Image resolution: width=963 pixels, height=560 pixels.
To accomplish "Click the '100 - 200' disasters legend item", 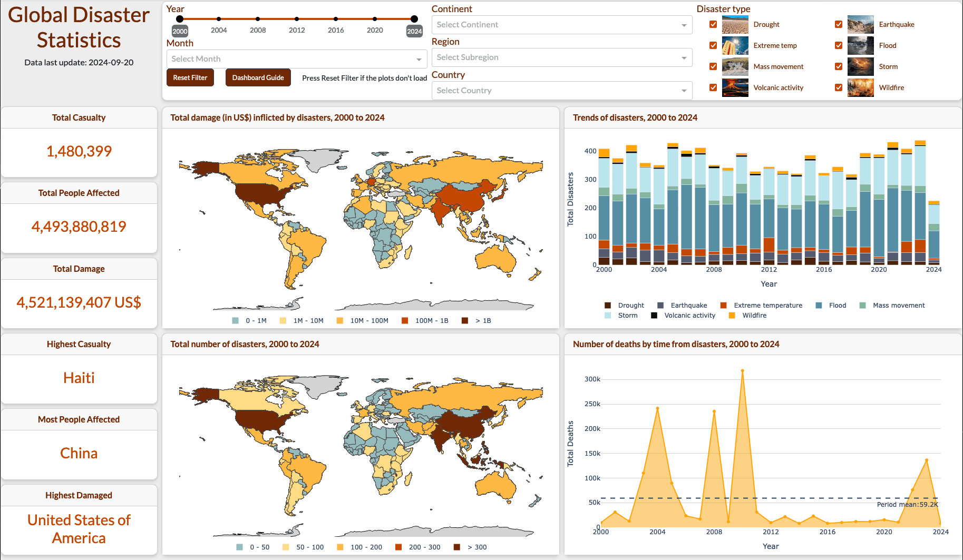I will [x=361, y=547].
